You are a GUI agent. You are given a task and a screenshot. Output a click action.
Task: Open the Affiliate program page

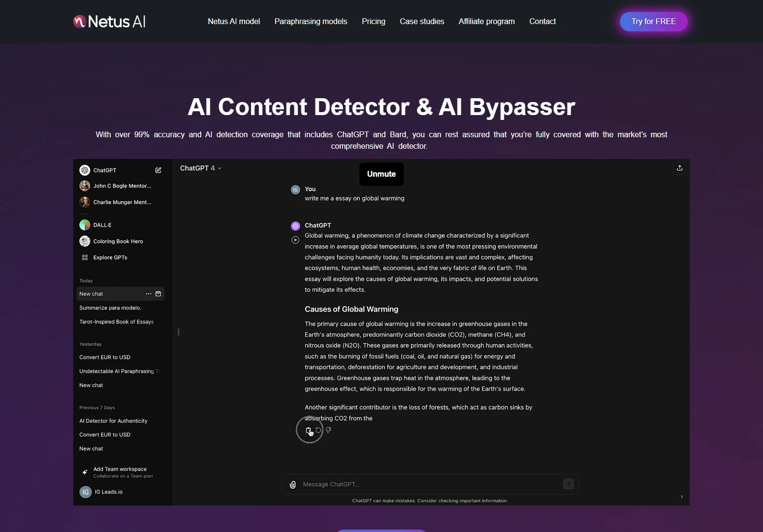(x=487, y=21)
